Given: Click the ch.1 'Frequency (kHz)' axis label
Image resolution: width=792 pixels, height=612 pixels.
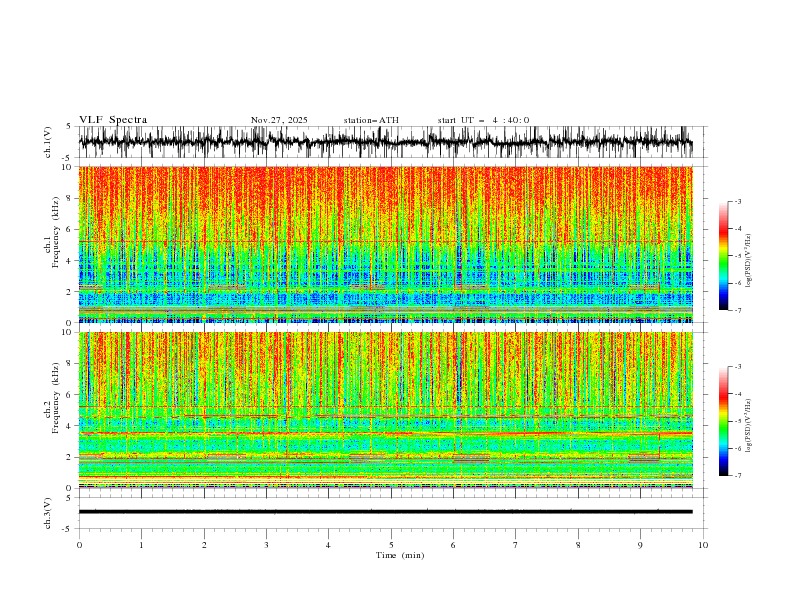Looking at the screenshot, I should [x=56, y=233].
